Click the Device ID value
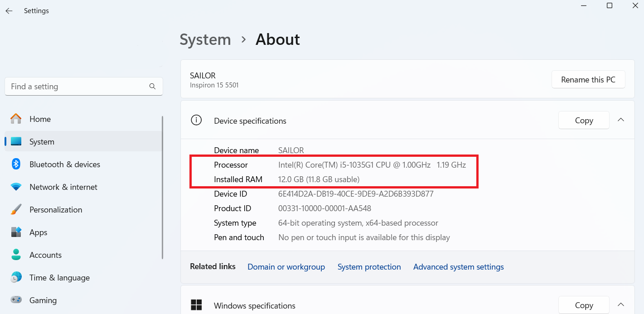The height and width of the screenshot is (314, 644). click(x=356, y=194)
